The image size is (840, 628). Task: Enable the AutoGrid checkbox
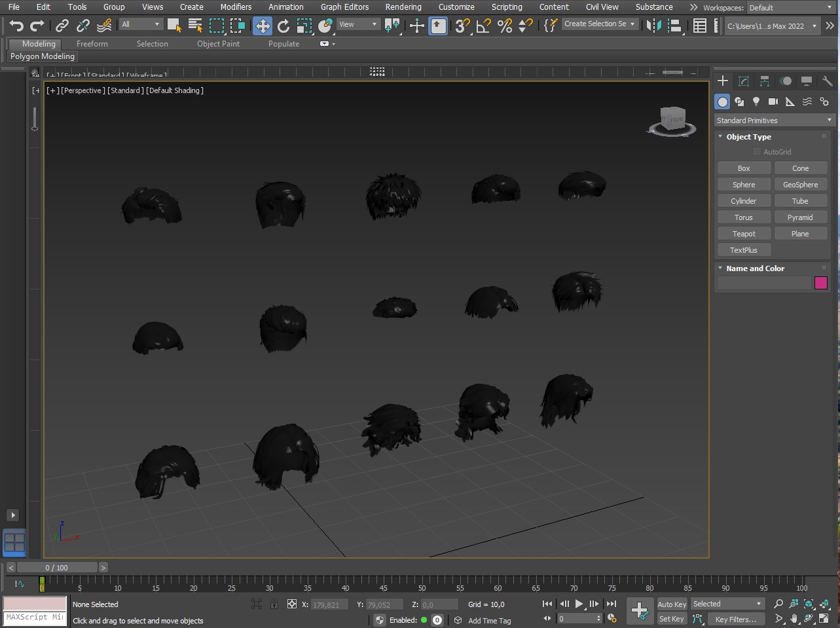pos(757,152)
